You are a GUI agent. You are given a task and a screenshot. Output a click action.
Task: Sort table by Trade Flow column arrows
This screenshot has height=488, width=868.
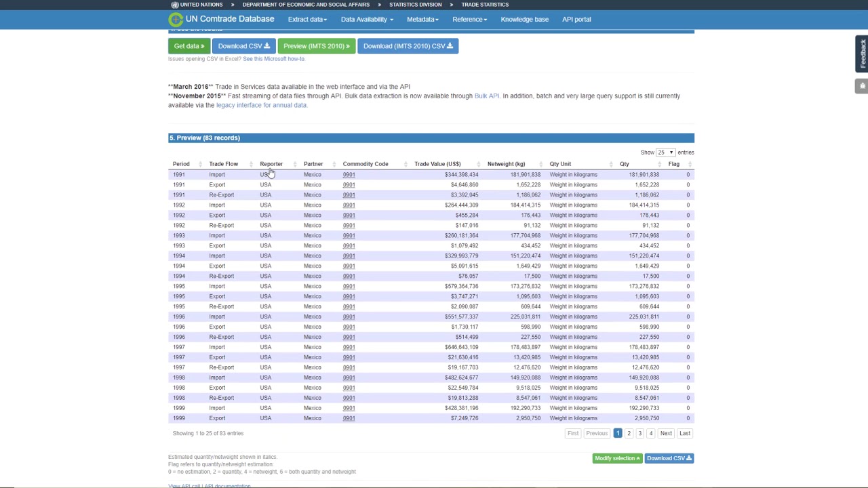pos(252,164)
